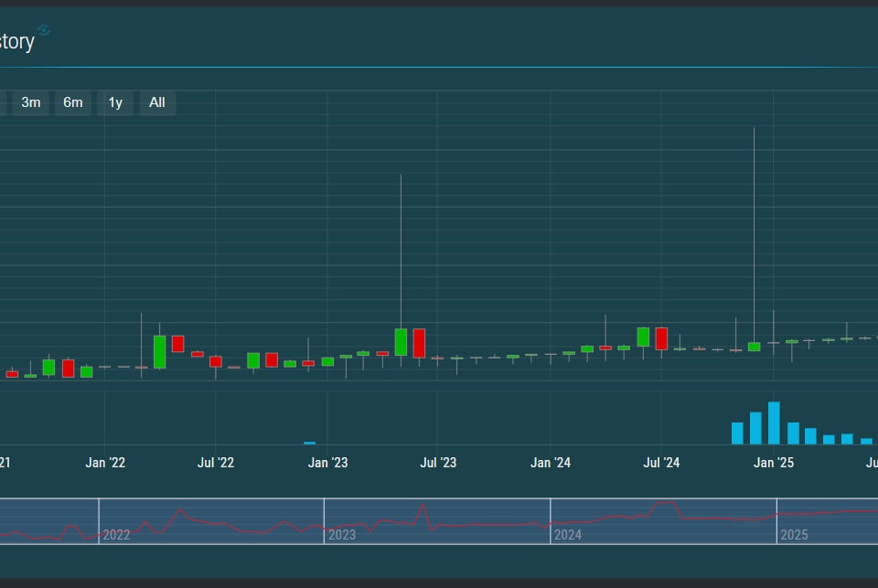Toggle the eye icon beside the history heading
Image resolution: width=878 pixels, height=588 pixels.
(44, 30)
